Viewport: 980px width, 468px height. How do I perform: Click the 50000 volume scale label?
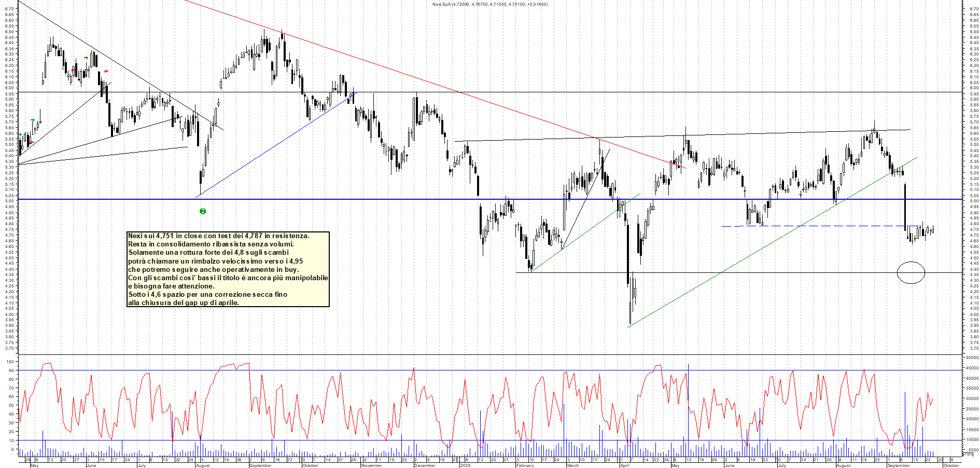[972, 357]
